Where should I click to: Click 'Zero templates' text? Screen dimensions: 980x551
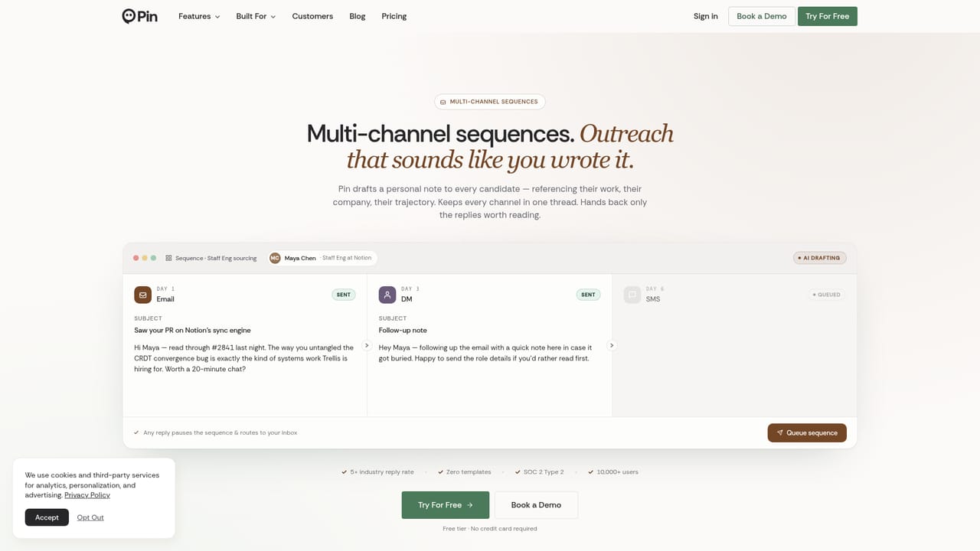469,472
